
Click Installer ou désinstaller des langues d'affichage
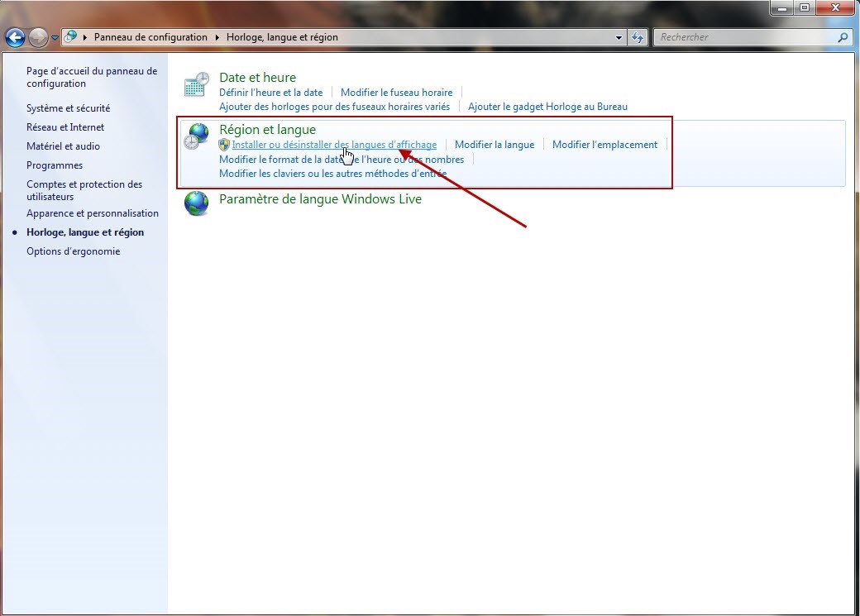pos(334,144)
